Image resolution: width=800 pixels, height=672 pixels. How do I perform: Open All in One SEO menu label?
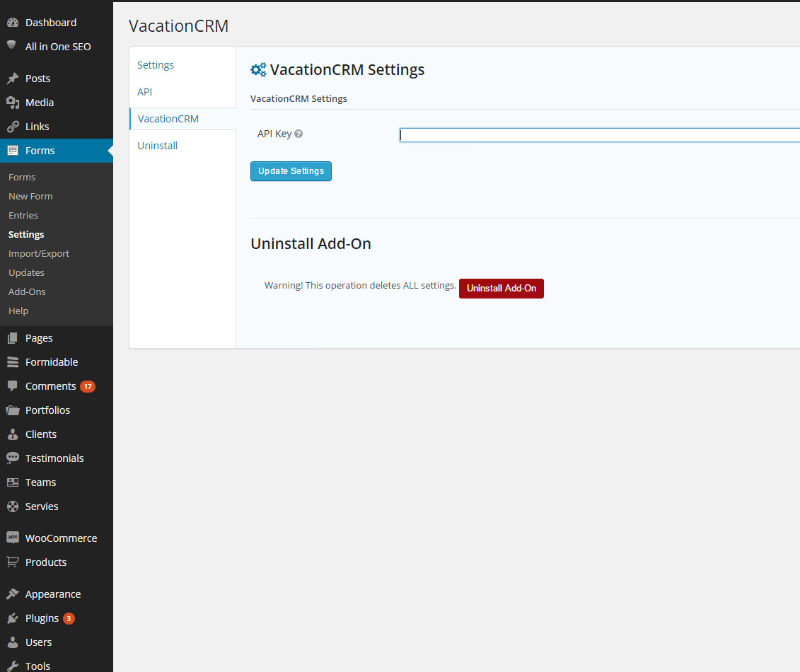(58, 47)
